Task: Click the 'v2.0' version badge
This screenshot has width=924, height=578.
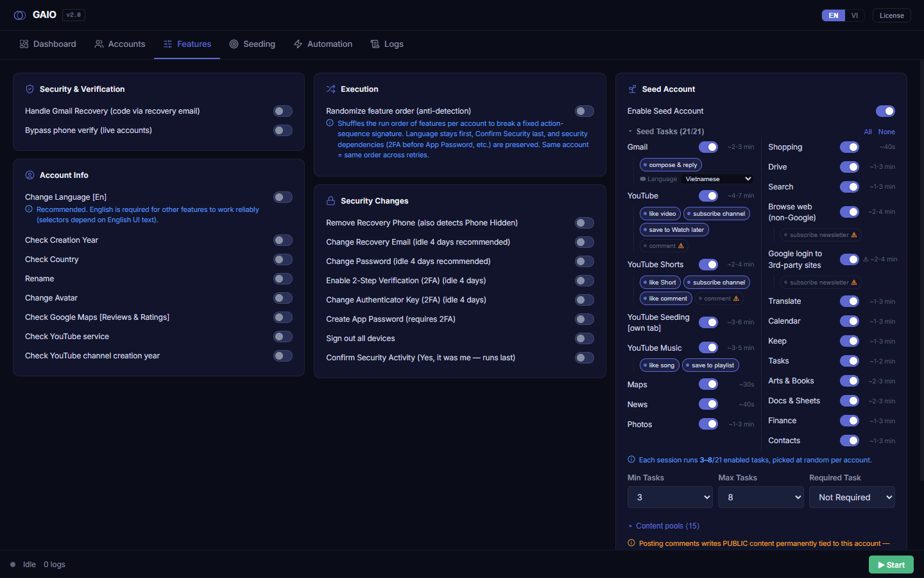Action: (74, 15)
